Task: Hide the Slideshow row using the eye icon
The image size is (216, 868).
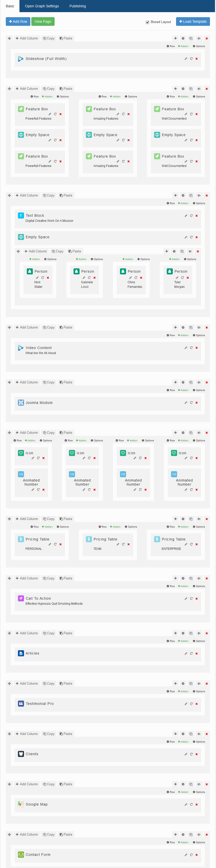Action: coord(199,38)
